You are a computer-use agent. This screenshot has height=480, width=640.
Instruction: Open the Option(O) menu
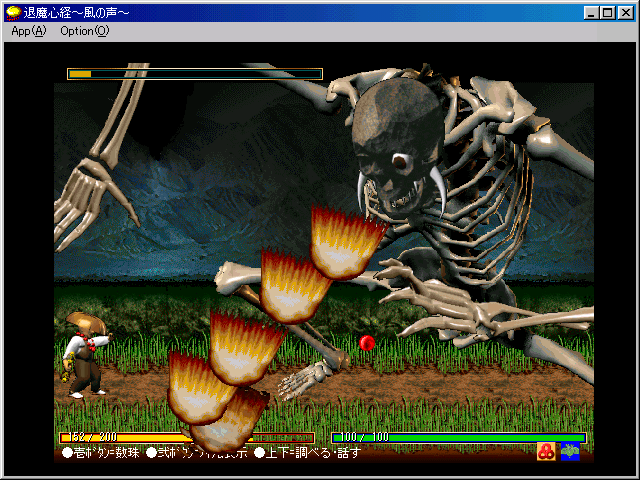[85, 31]
